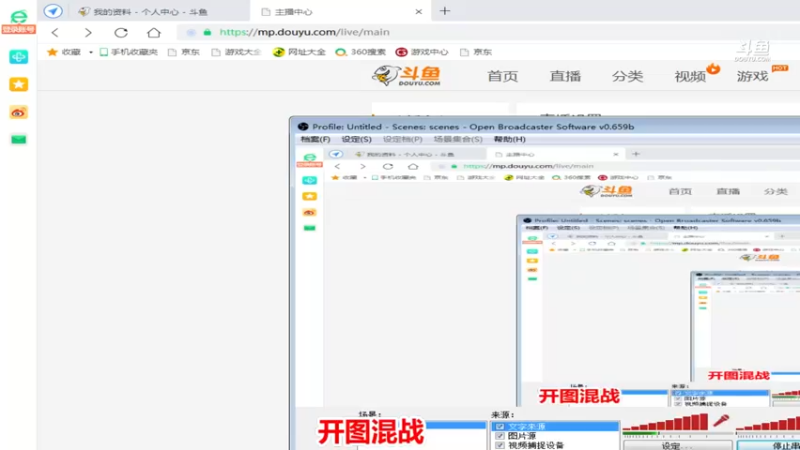Open the Douyu 游戏 page
Screen dimensions: 800x450
coord(753,77)
